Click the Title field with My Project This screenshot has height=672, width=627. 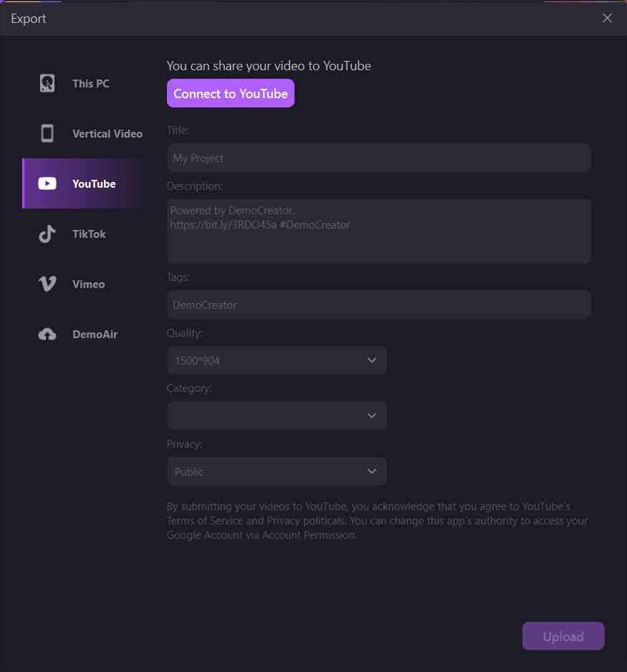click(x=379, y=158)
